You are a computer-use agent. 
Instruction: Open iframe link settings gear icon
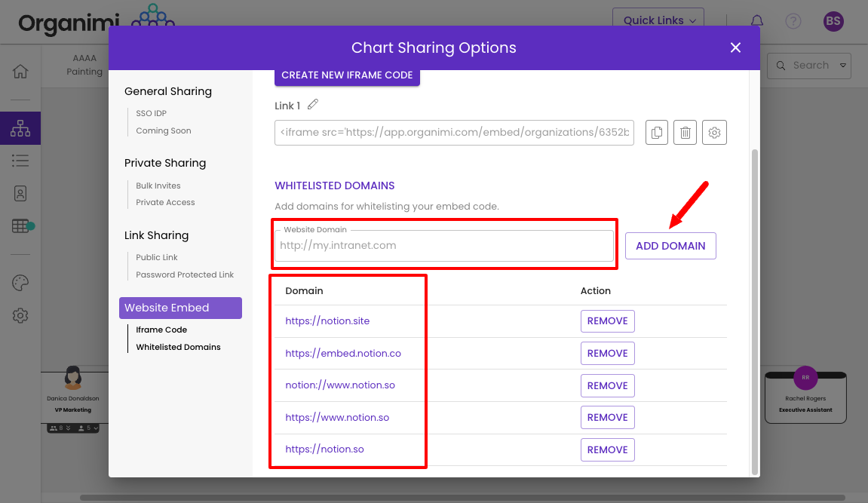(x=714, y=132)
